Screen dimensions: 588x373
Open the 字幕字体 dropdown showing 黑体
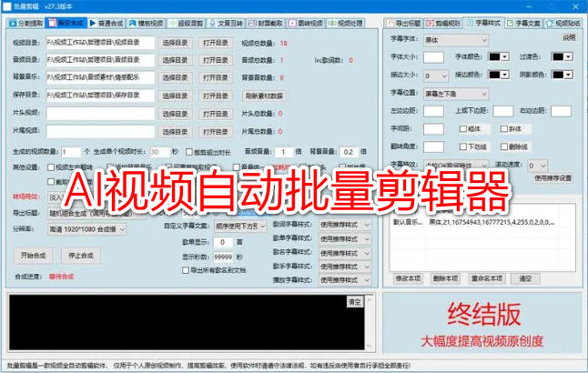[456, 40]
